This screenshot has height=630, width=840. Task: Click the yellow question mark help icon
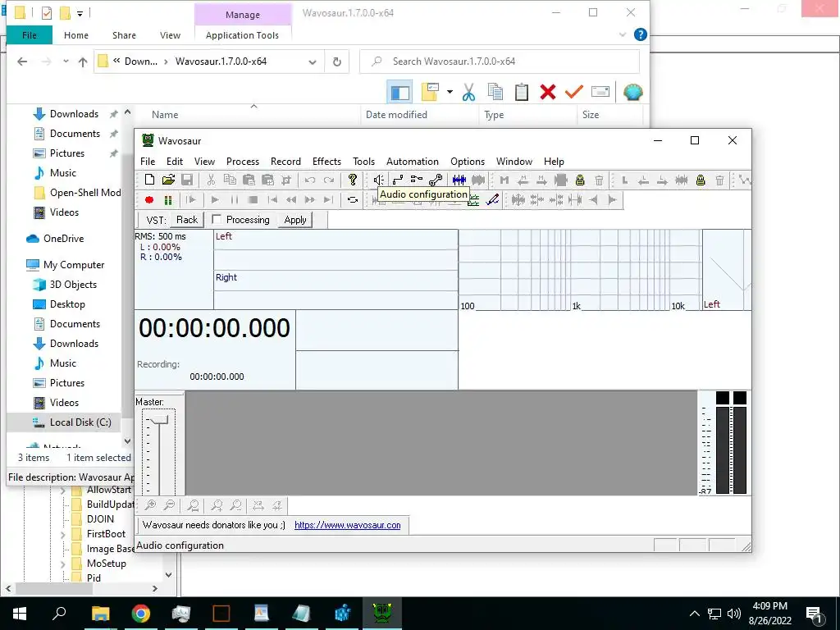click(353, 180)
